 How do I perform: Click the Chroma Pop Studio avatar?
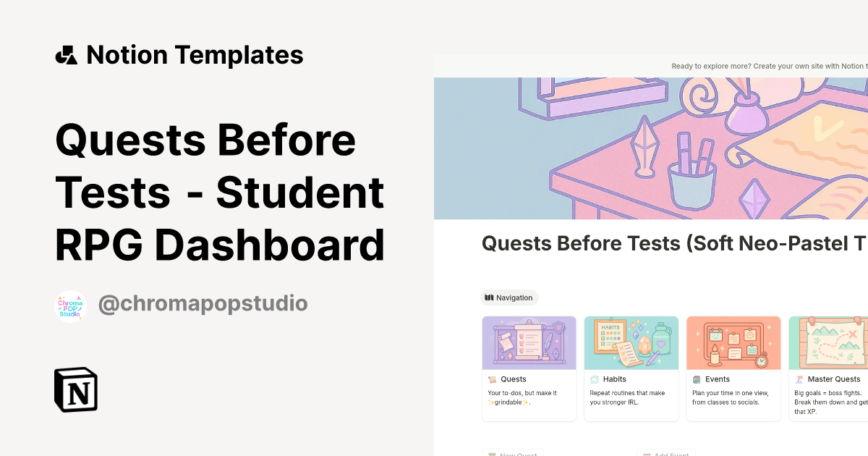(x=70, y=304)
